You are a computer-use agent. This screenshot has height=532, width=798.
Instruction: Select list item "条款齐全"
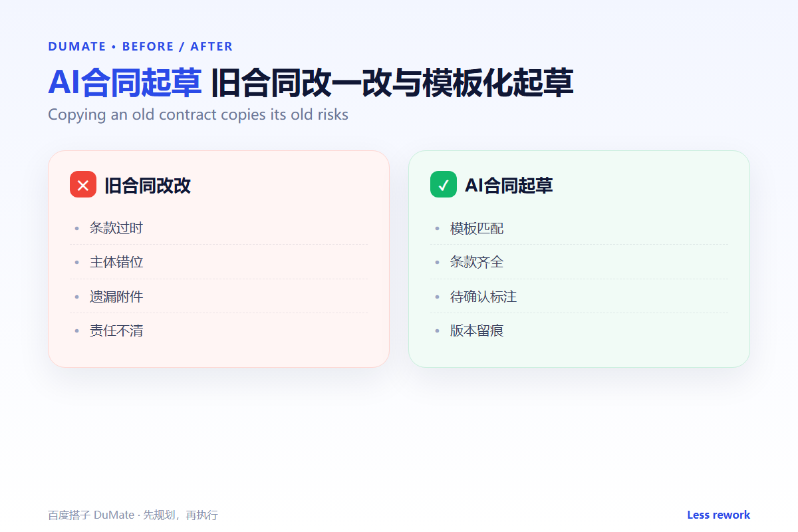coord(477,262)
